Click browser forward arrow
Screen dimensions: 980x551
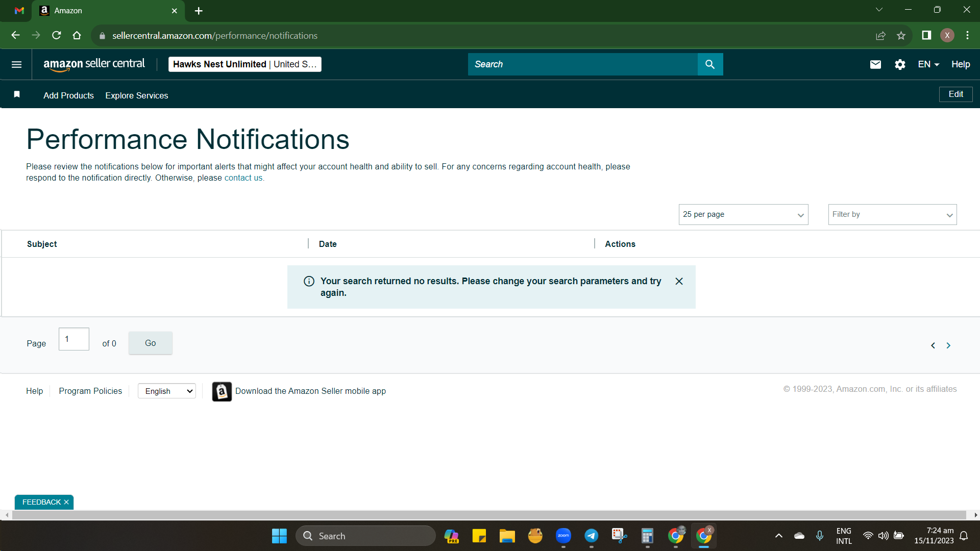click(36, 35)
